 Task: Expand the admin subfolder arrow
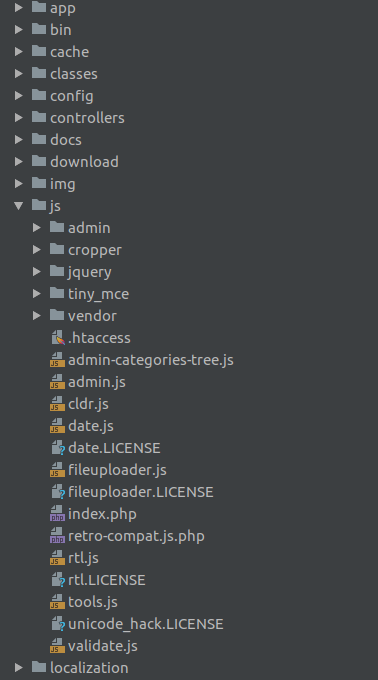37,228
